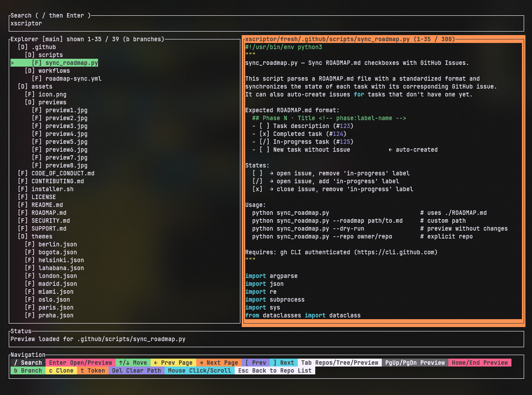Open SECURITY.md file
The width and height of the screenshot is (532, 395).
[x=44, y=221]
